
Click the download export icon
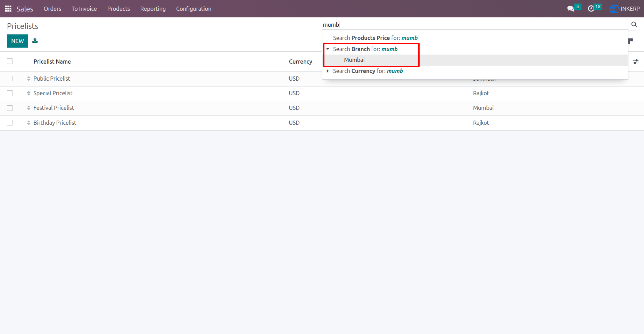pos(35,41)
